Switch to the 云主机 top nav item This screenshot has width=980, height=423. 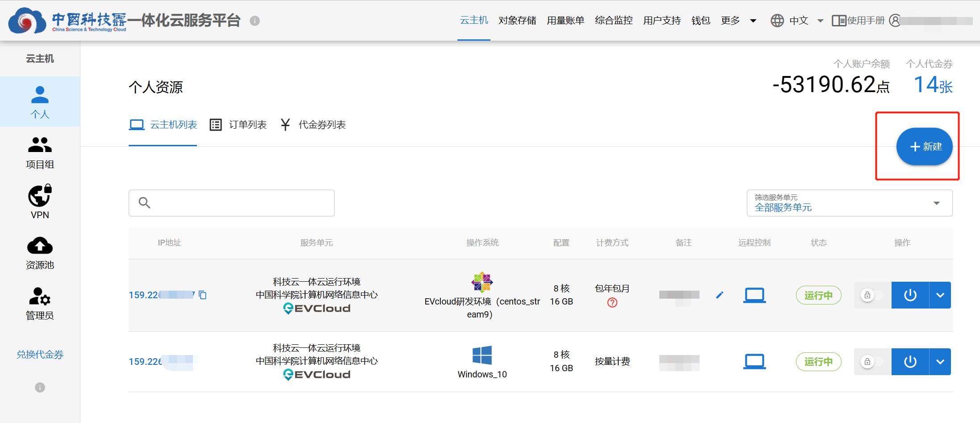474,20
